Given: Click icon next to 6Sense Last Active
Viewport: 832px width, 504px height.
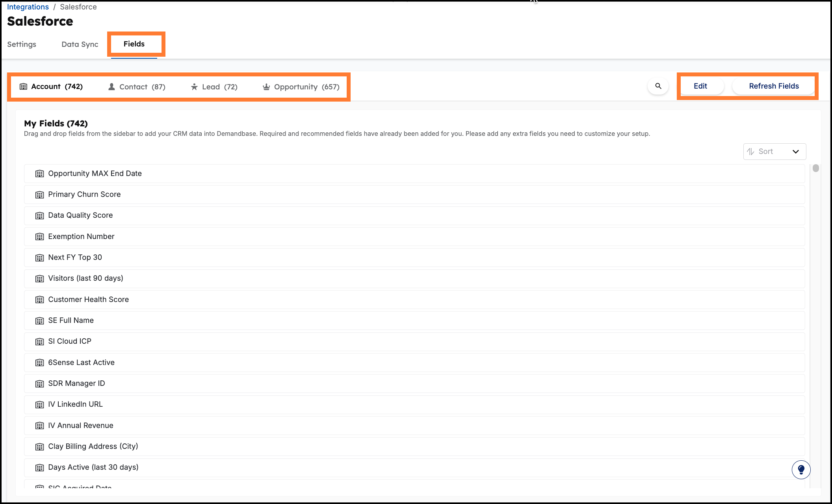Looking at the screenshot, I should point(39,363).
